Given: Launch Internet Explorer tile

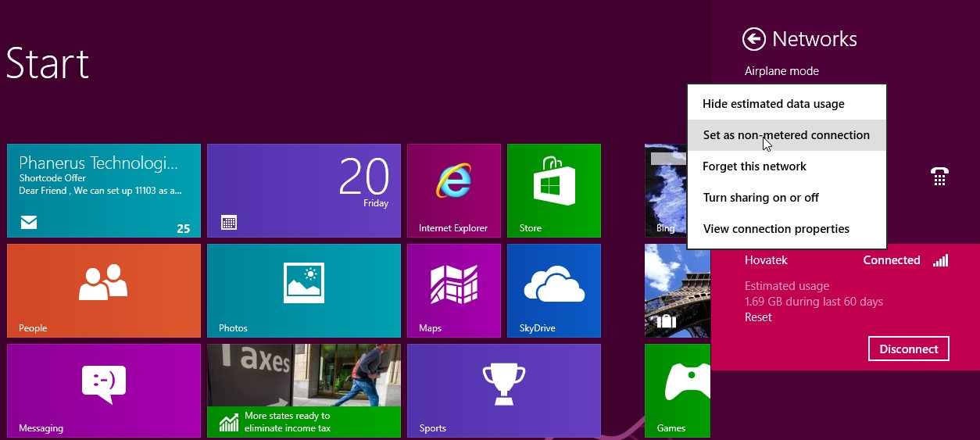Looking at the screenshot, I should pos(454,191).
